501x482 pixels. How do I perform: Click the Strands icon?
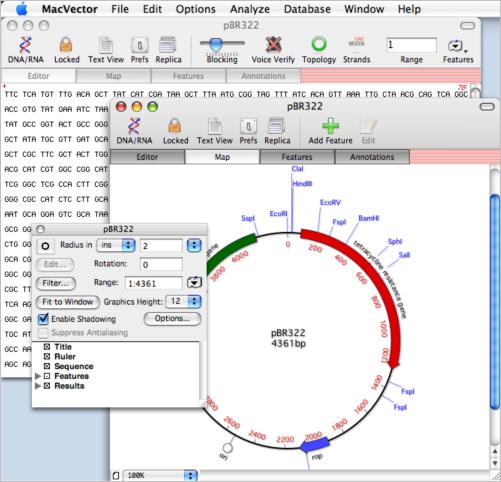point(356,42)
